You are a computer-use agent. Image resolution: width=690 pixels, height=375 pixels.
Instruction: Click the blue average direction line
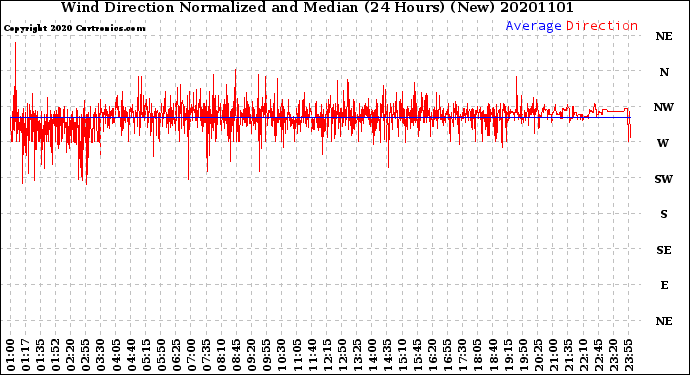pyautogui.click(x=321, y=118)
